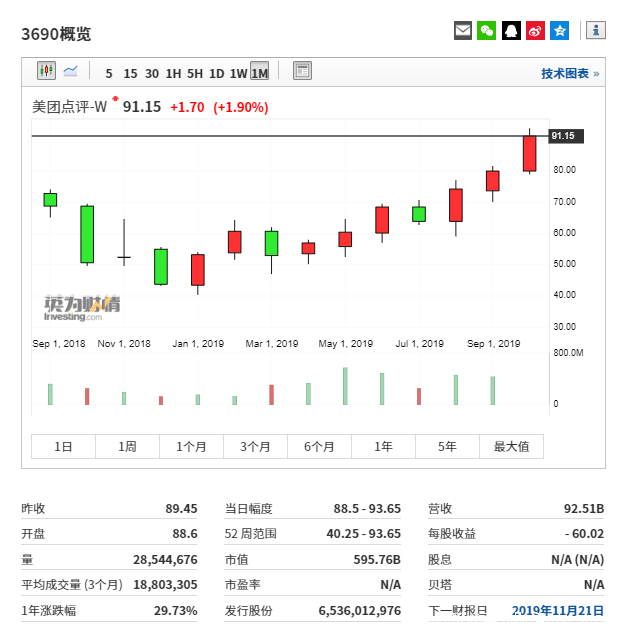624x642 pixels.
Task: Select the 1W chart interval
Action: pos(238,74)
